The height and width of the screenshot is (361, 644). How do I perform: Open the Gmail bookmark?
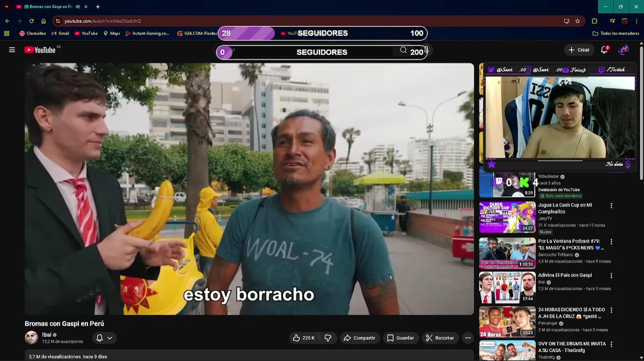click(60, 34)
